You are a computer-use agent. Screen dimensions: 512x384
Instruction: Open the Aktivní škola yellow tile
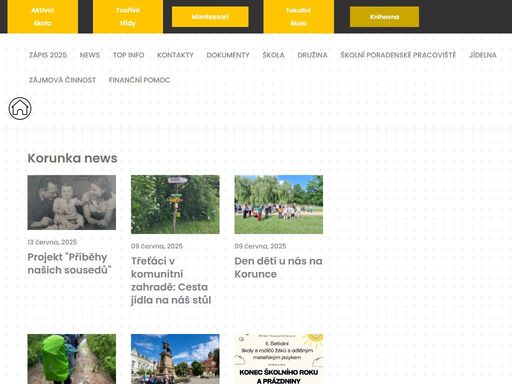click(x=43, y=16)
